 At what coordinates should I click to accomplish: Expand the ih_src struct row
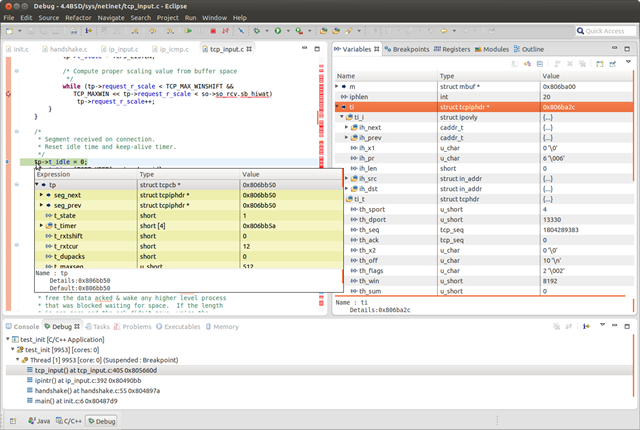347,178
